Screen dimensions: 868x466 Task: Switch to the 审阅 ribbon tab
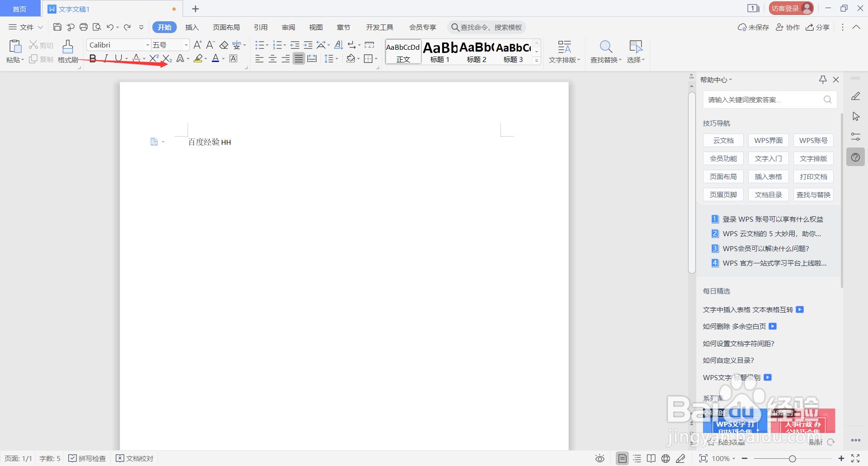pyautogui.click(x=288, y=27)
